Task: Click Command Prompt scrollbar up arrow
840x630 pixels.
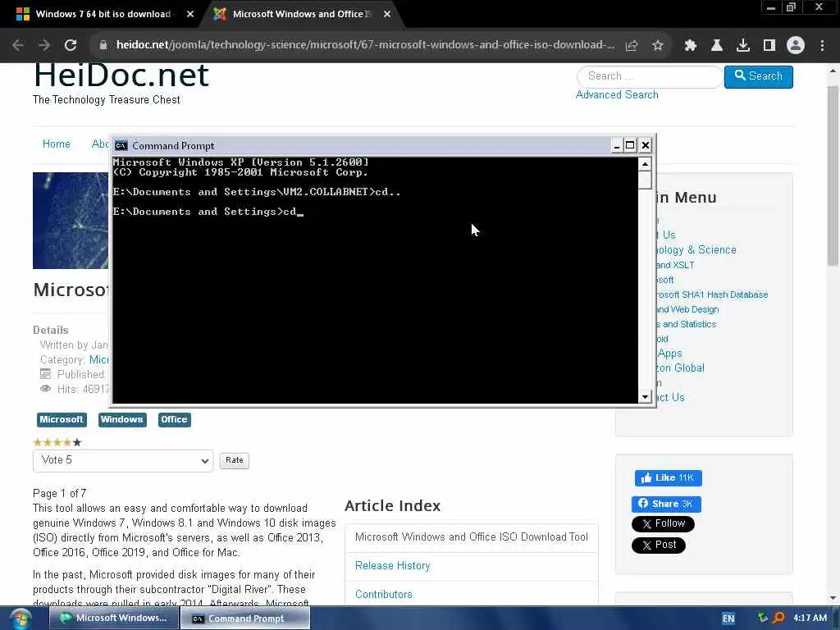Action: [x=645, y=164]
